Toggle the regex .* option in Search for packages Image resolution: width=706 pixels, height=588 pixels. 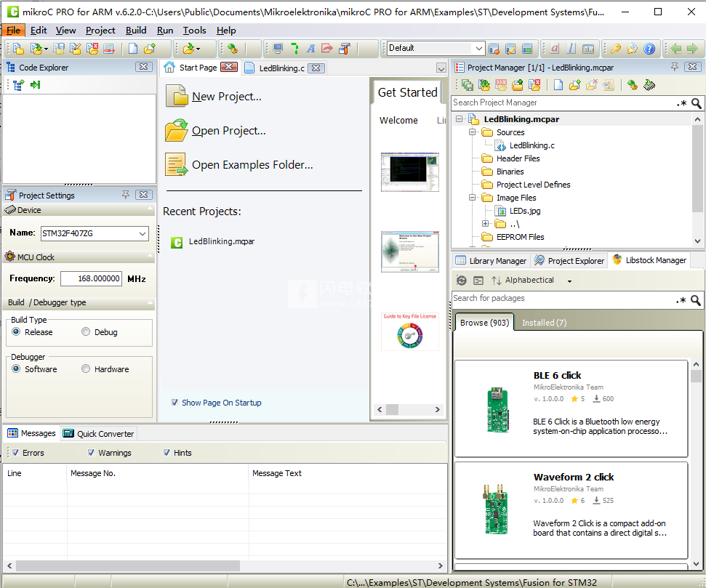[x=681, y=300]
